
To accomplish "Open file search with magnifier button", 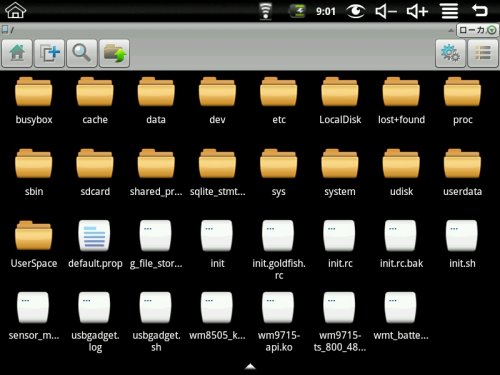I will pyautogui.click(x=82, y=53).
